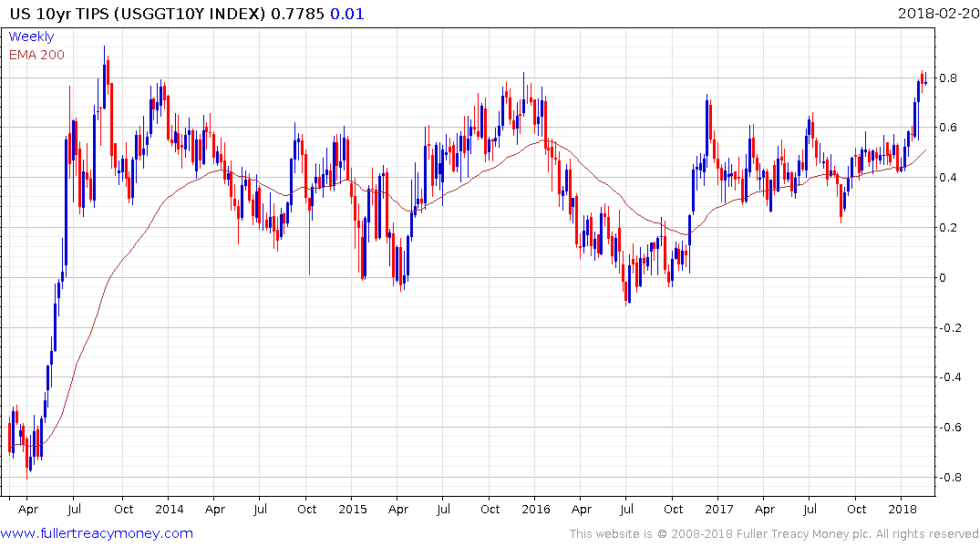Select the -0.8 price axis label

click(950, 477)
